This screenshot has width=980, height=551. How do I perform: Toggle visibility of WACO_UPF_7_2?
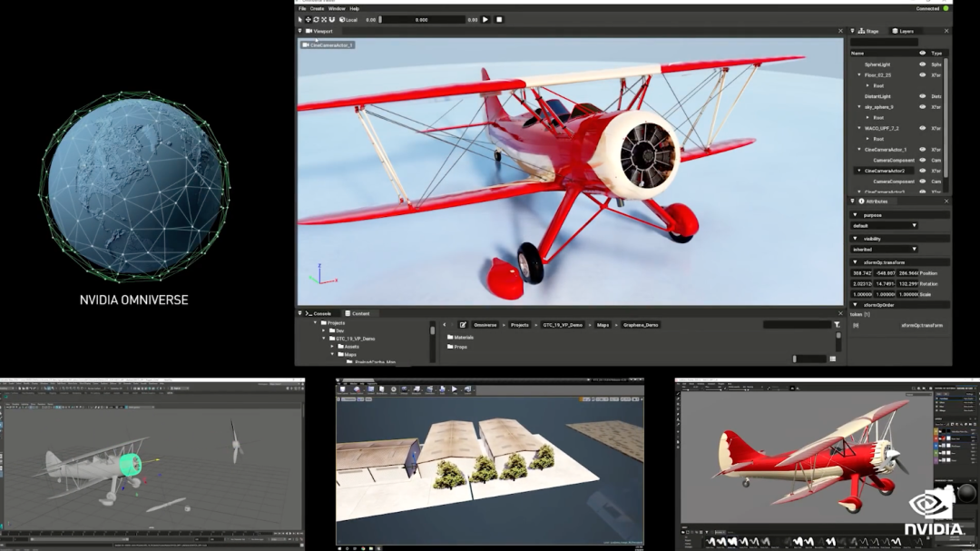[923, 128]
